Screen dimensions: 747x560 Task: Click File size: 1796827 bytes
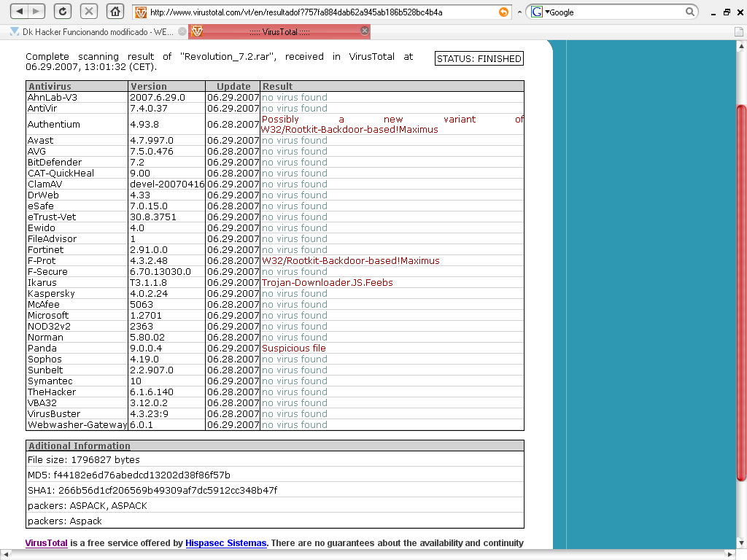[84, 459]
